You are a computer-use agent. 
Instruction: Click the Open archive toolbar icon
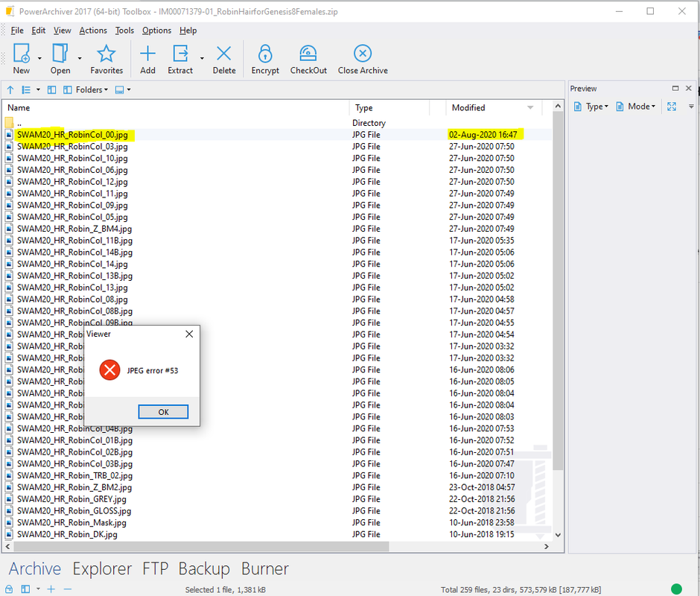[60, 54]
